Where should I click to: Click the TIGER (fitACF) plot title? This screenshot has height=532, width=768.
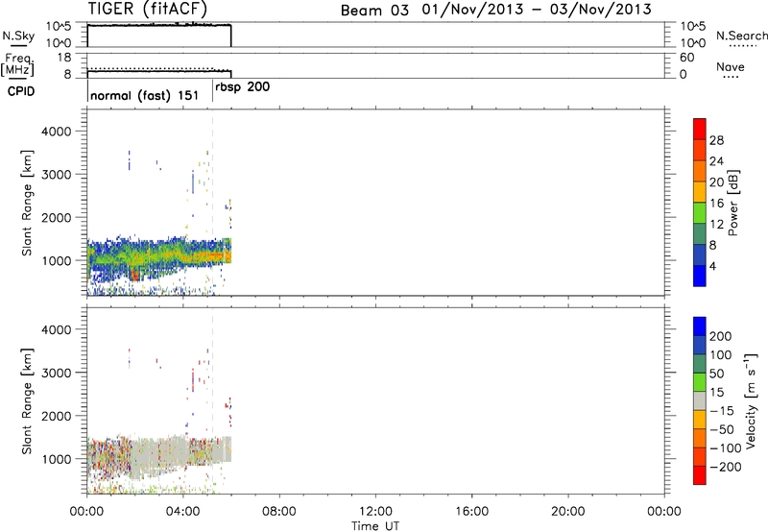point(148,9)
